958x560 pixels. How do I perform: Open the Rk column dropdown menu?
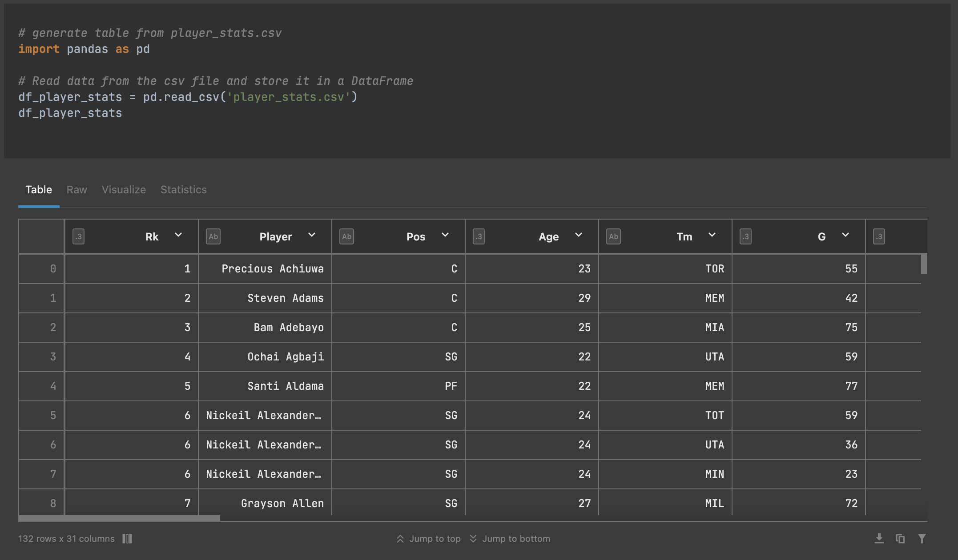point(178,235)
